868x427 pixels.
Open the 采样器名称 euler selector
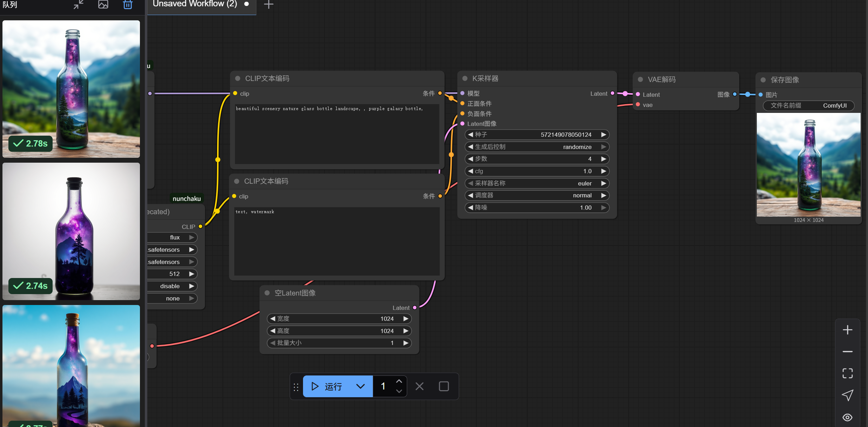point(537,183)
